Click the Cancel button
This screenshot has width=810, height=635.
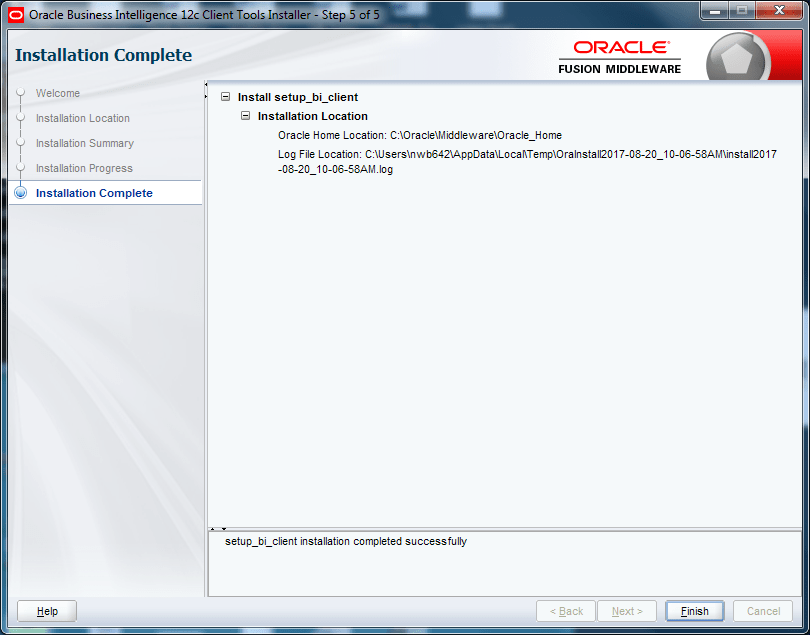coord(762,611)
